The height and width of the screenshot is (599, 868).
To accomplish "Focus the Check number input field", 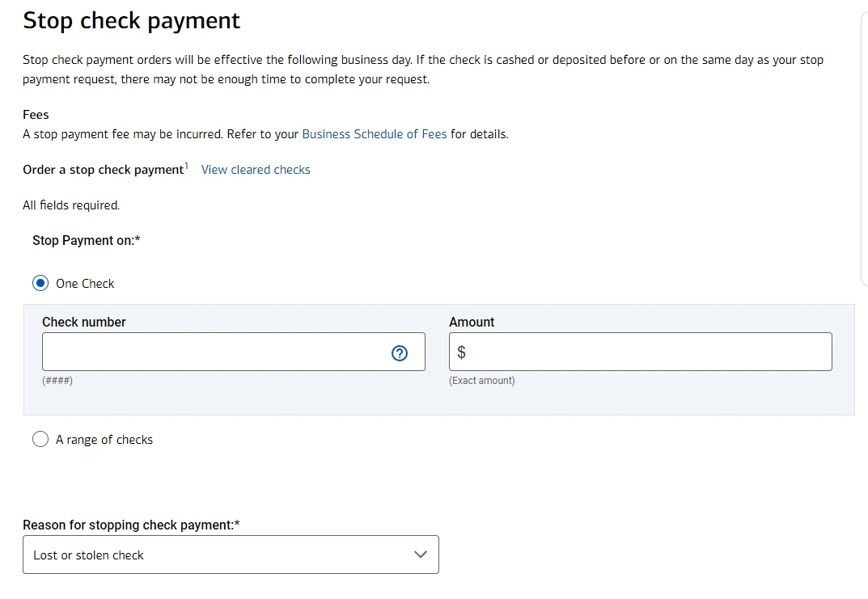I will coord(214,352).
